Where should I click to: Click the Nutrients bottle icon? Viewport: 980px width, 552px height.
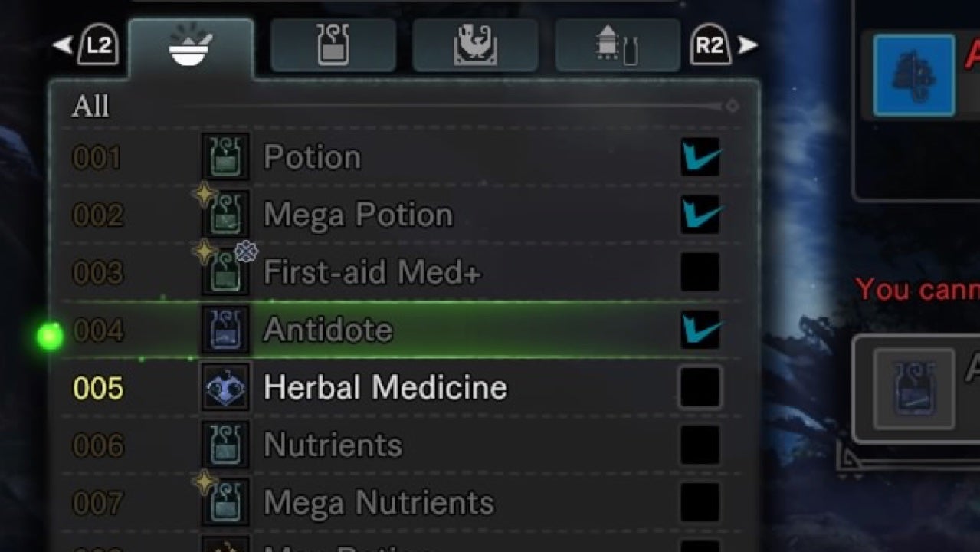225,445
